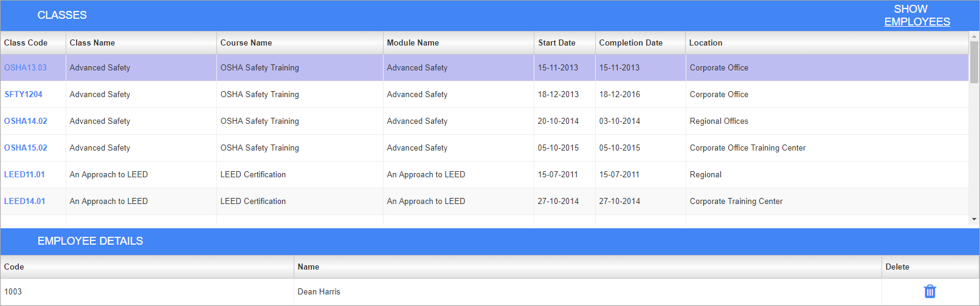Screen dimensions: 980x306
Task: Sort by Course Name column header
Action: click(x=246, y=43)
